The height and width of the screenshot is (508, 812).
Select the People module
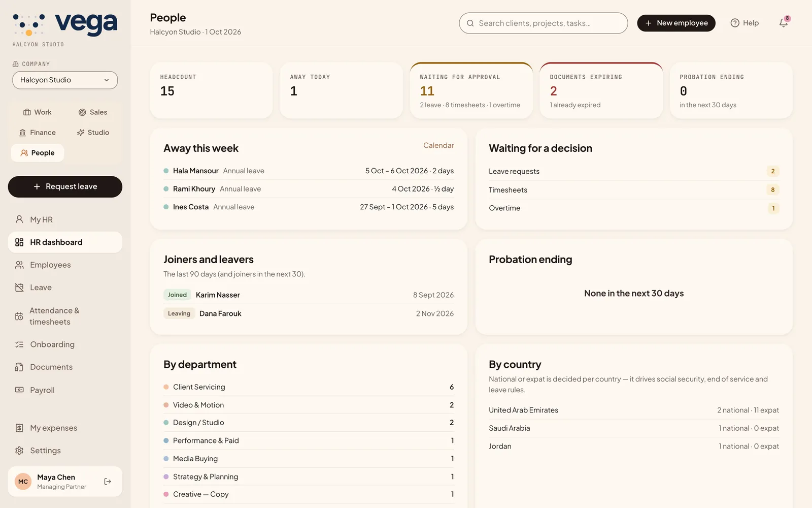[x=38, y=153]
